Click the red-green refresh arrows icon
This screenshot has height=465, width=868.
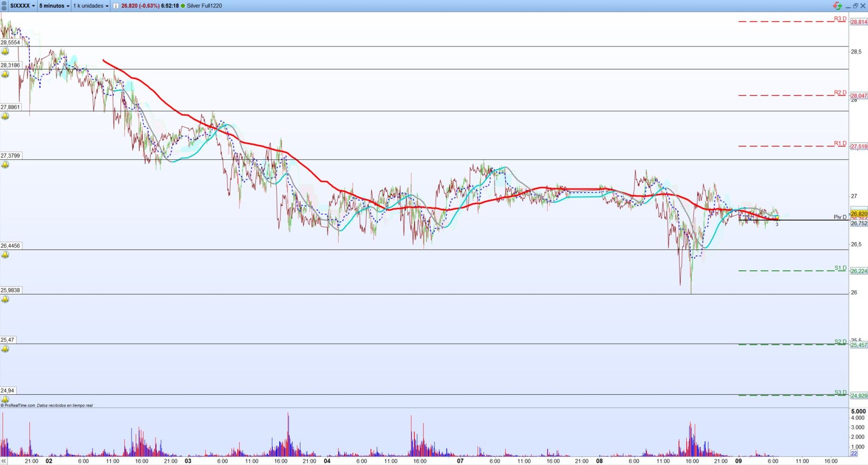(837, 6)
